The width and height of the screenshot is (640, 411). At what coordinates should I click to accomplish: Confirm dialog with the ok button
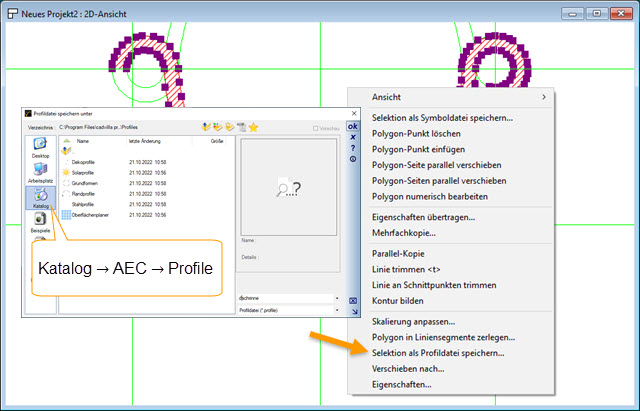click(352, 127)
